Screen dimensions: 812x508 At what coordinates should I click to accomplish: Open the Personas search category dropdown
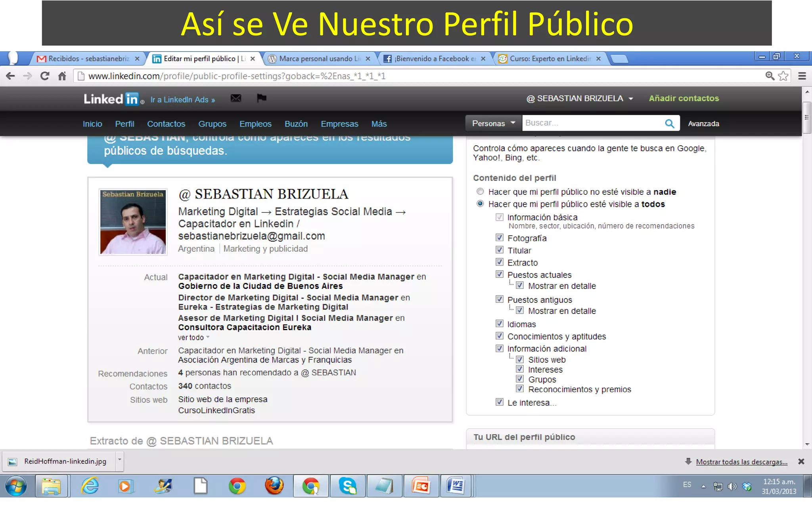[x=494, y=123]
